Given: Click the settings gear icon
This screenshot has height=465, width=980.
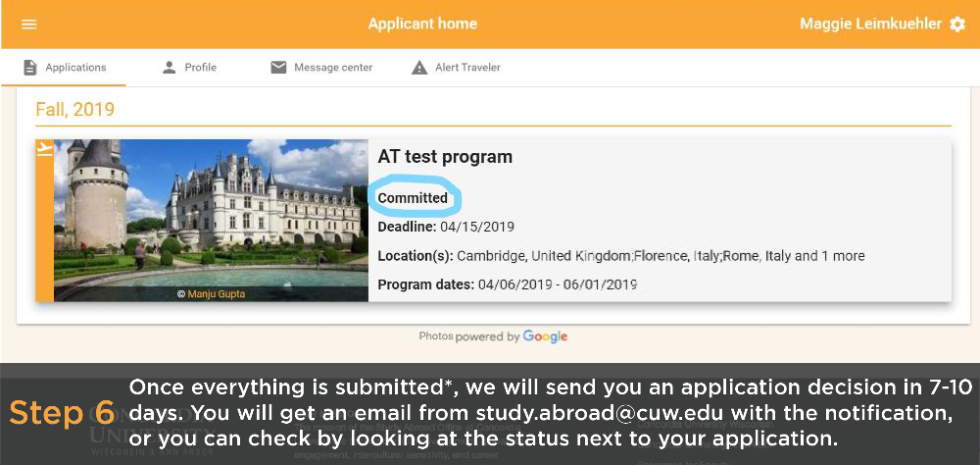Looking at the screenshot, I should coord(956,25).
